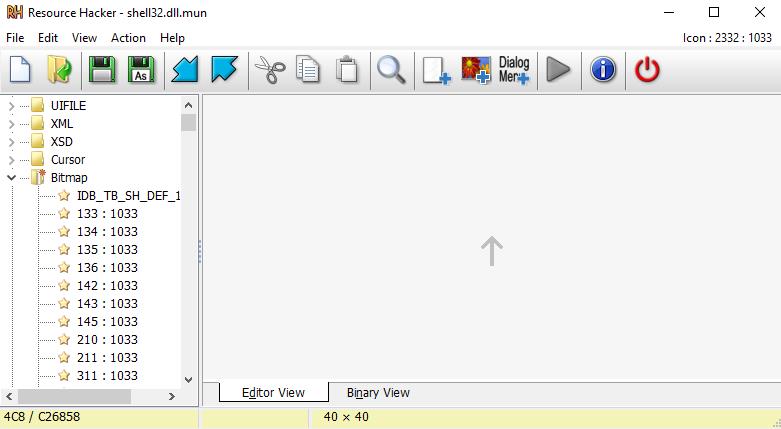
Task: Click the horizontal scrollbar thumb in tree
Action: click(x=75, y=397)
